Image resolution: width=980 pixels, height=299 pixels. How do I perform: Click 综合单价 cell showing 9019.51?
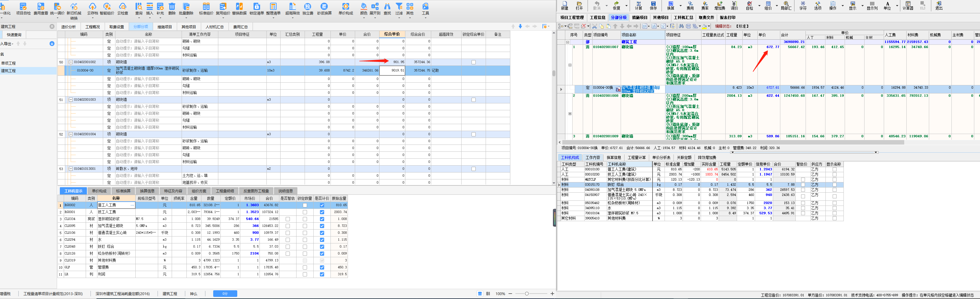392,70
